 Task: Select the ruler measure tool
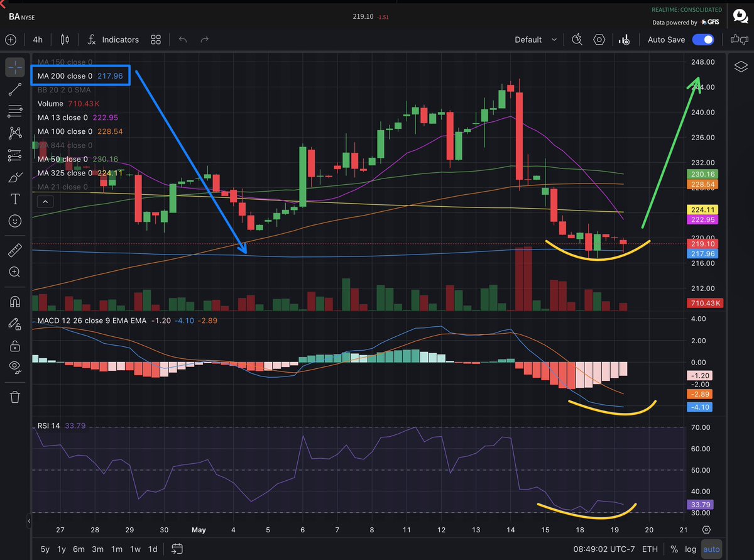point(15,251)
